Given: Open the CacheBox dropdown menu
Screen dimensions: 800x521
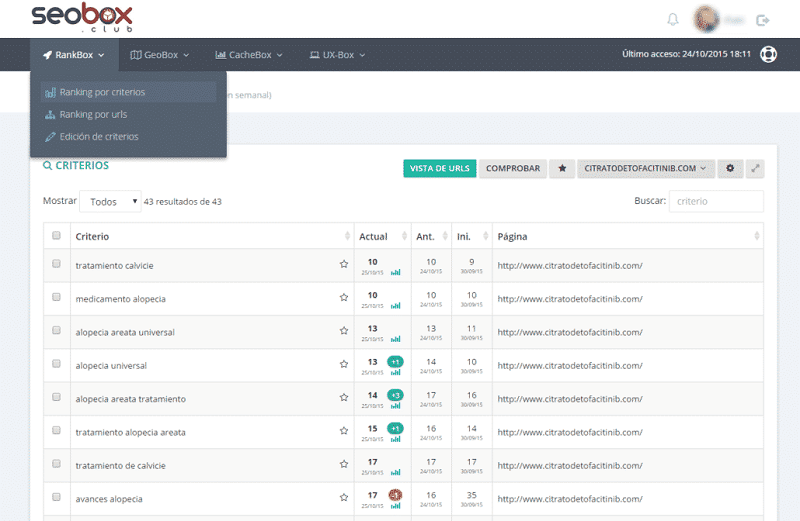Looking at the screenshot, I should [x=249, y=55].
